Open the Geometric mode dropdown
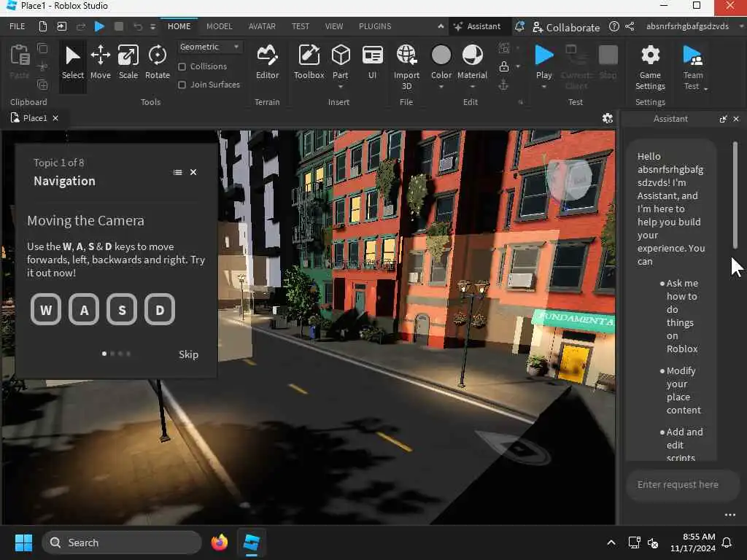Image resolution: width=747 pixels, height=560 pixels. click(x=210, y=47)
